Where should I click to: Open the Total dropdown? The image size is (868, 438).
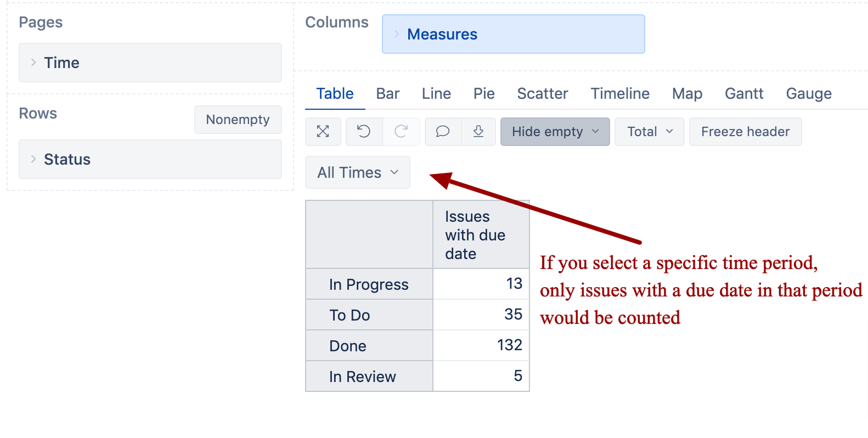pyautogui.click(x=650, y=132)
